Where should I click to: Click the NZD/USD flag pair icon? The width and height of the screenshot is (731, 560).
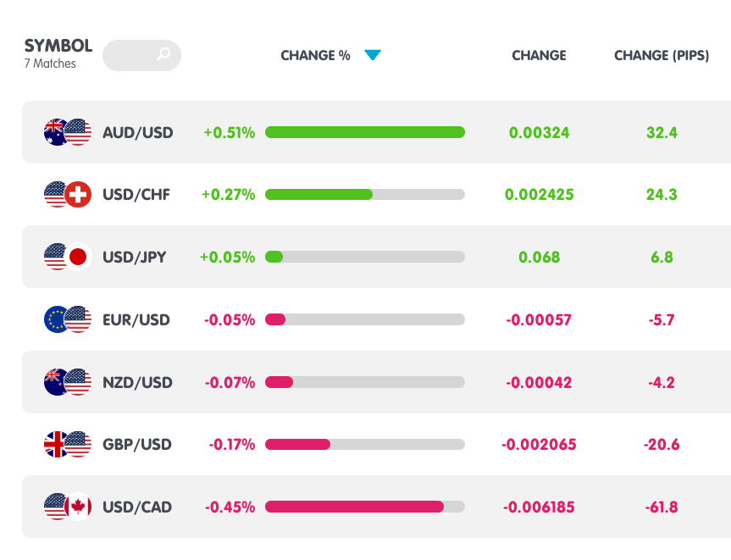67,382
